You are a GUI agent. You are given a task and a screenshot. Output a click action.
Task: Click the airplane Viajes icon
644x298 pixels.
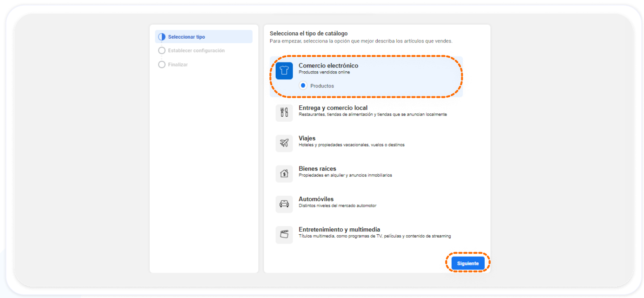coord(284,143)
